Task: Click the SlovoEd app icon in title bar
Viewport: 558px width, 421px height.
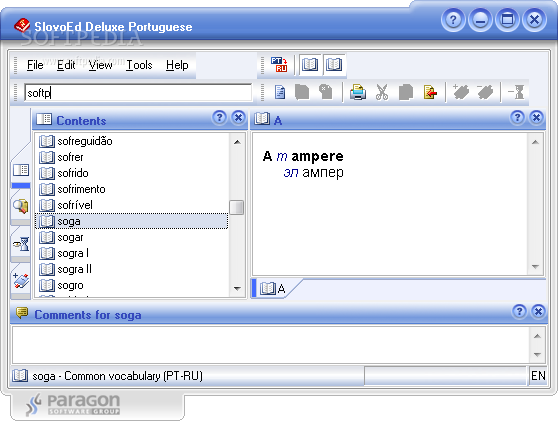Action: pos(22,26)
